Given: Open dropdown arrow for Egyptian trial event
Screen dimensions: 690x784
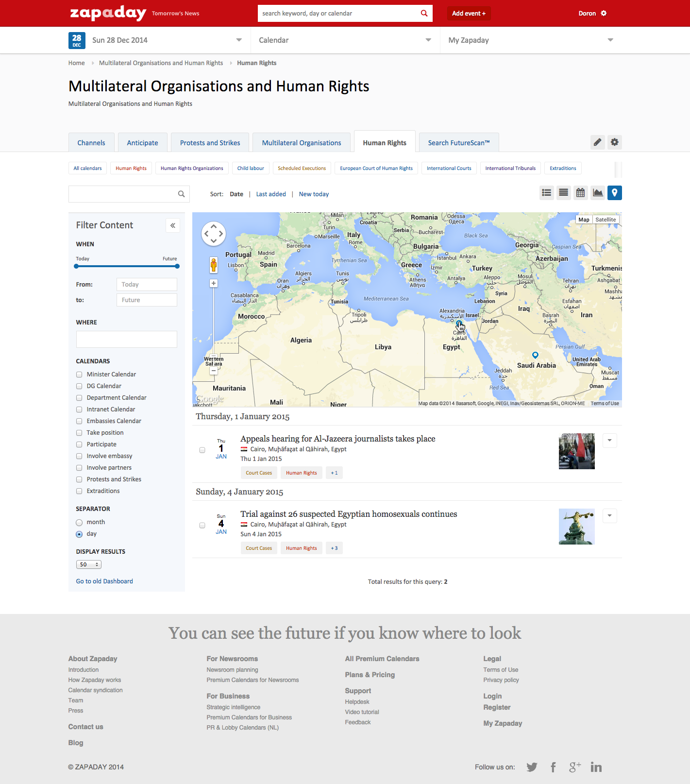Looking at the screenshot, I should click(609, 516).
